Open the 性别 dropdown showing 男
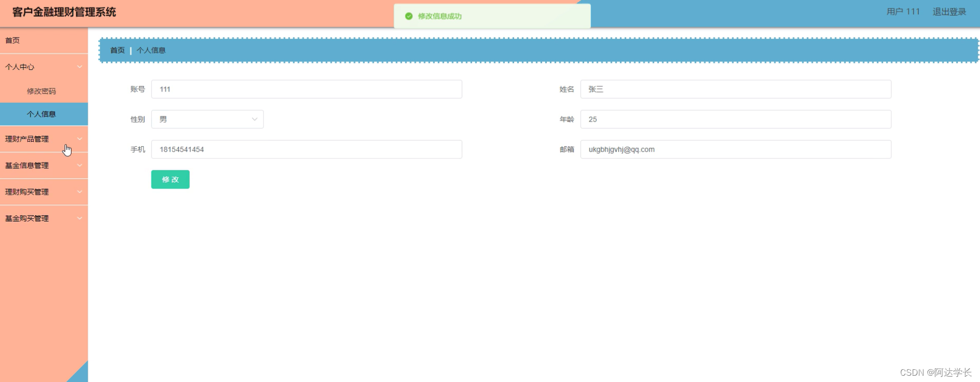This screenshot has width=980, height=382. pos(207,119)
